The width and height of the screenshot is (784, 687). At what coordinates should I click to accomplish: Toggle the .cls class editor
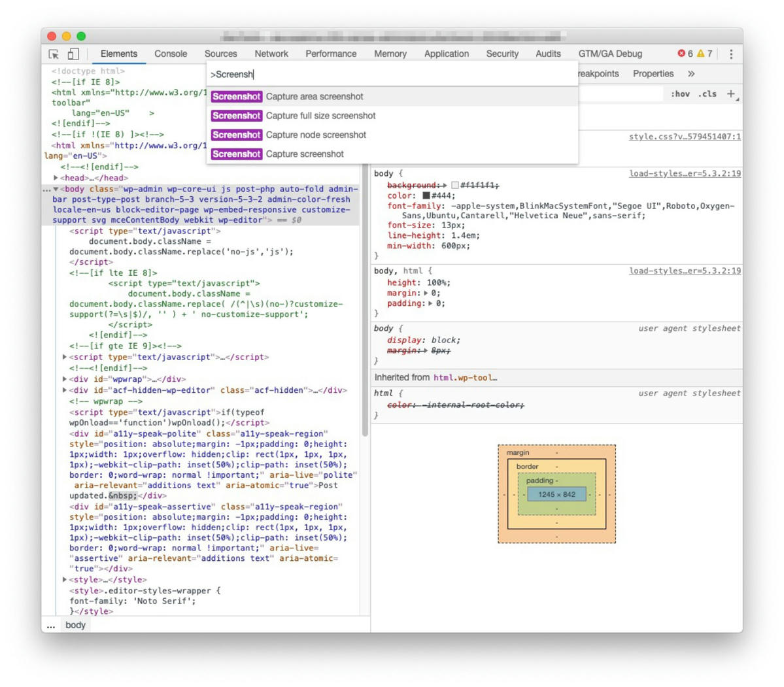click(707, 94)
